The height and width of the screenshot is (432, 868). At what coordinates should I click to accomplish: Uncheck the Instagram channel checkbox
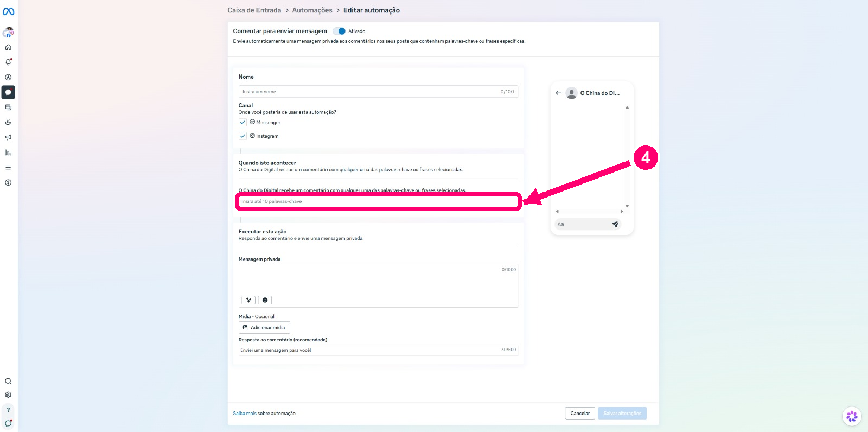click(x=242, y=136)
